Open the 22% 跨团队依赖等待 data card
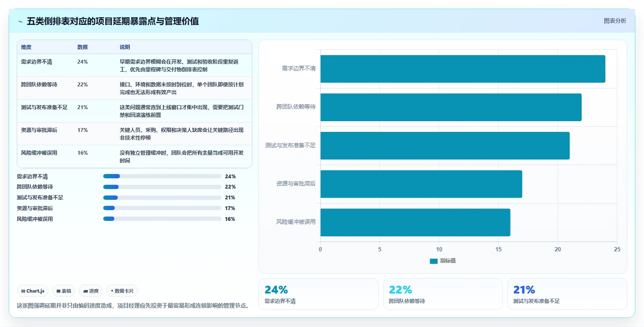 click(x=443, y=294)
